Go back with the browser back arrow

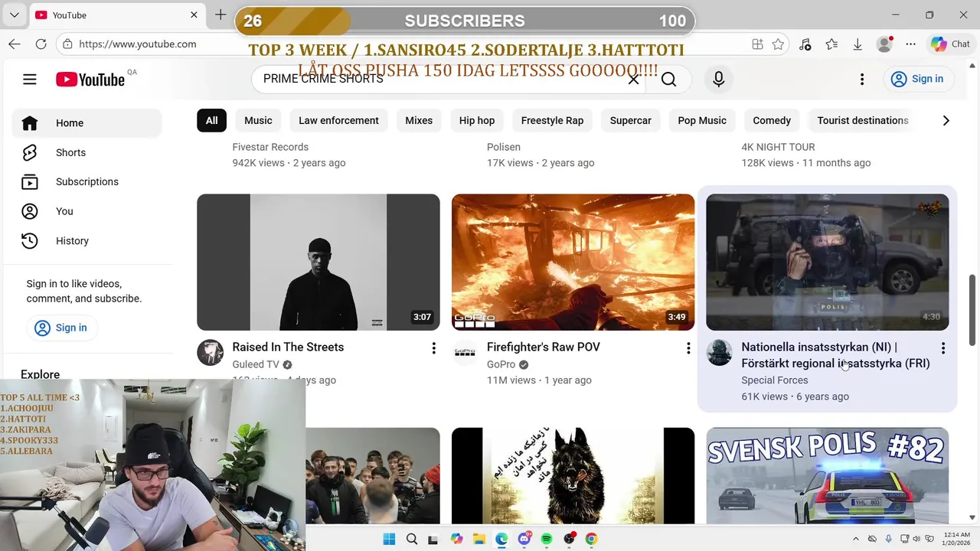(15, 44)
